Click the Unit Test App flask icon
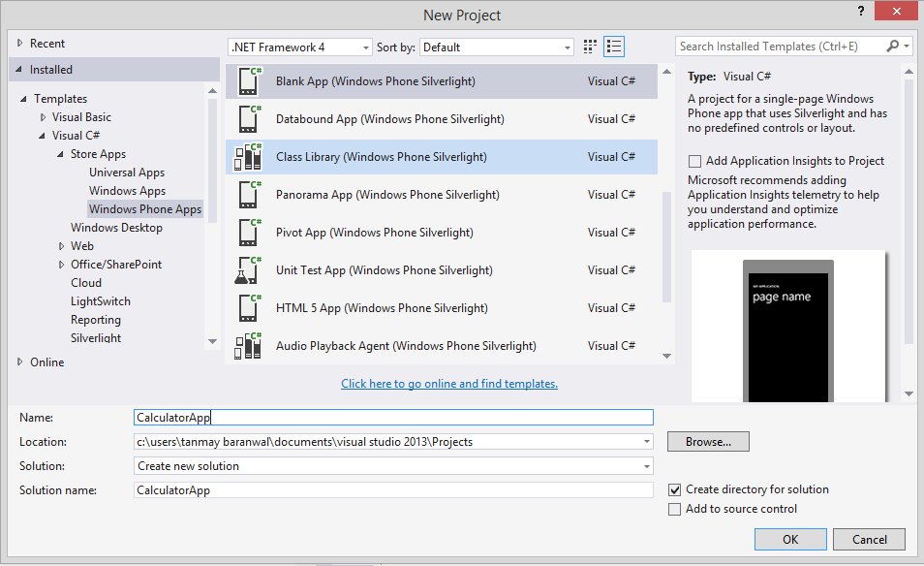Image resolution: width=924 pixels, height=566 pixels. [x=248, y=270]
